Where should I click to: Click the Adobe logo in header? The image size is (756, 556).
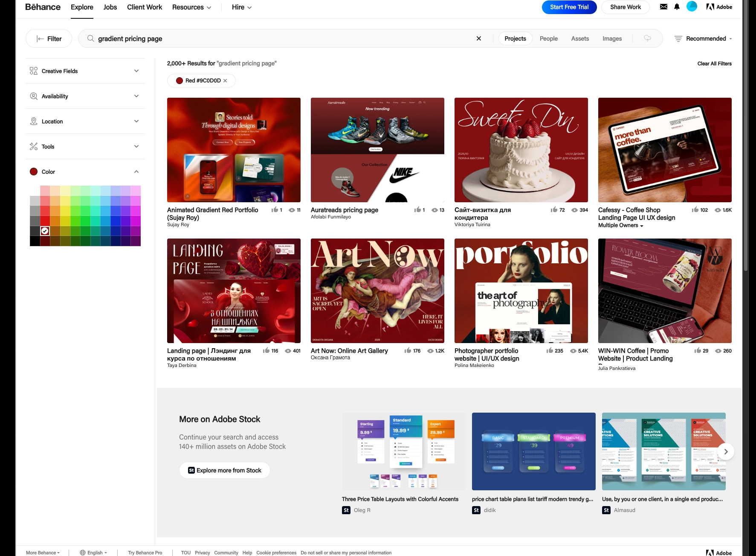[x=719, y=7]
